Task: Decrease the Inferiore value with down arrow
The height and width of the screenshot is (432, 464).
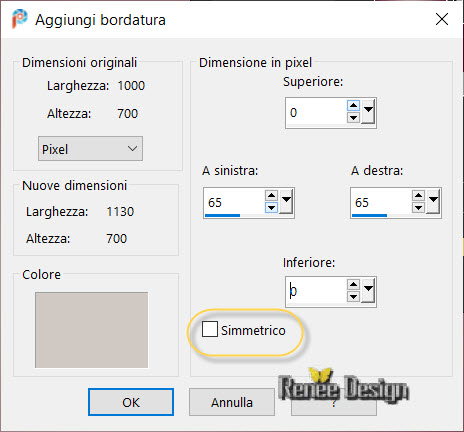Action: (x=353, y=297)
